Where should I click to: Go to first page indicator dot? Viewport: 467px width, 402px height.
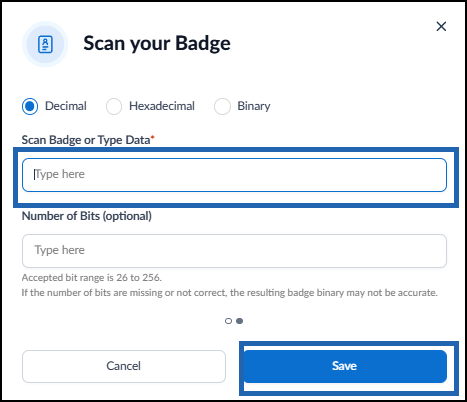(228, 321)
